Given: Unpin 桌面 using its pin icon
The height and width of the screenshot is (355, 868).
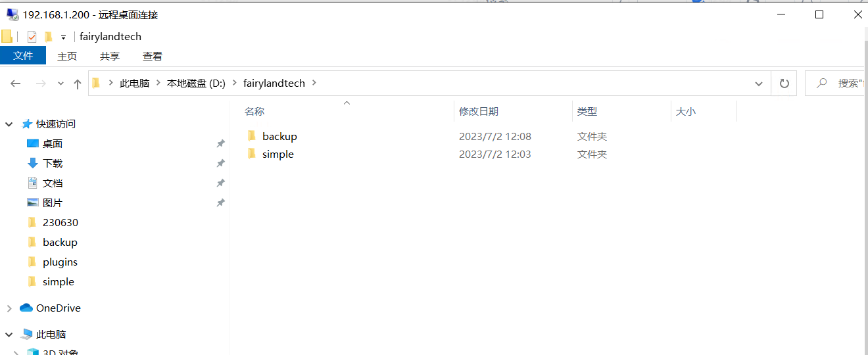Looking at the screenshot, I should point(220,143).
